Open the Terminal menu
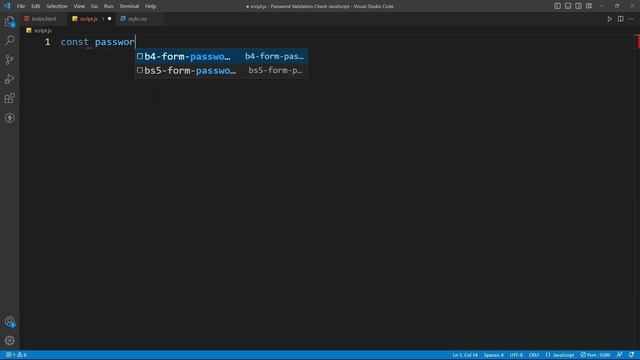 pyautogui.click(x=129, y=6)
